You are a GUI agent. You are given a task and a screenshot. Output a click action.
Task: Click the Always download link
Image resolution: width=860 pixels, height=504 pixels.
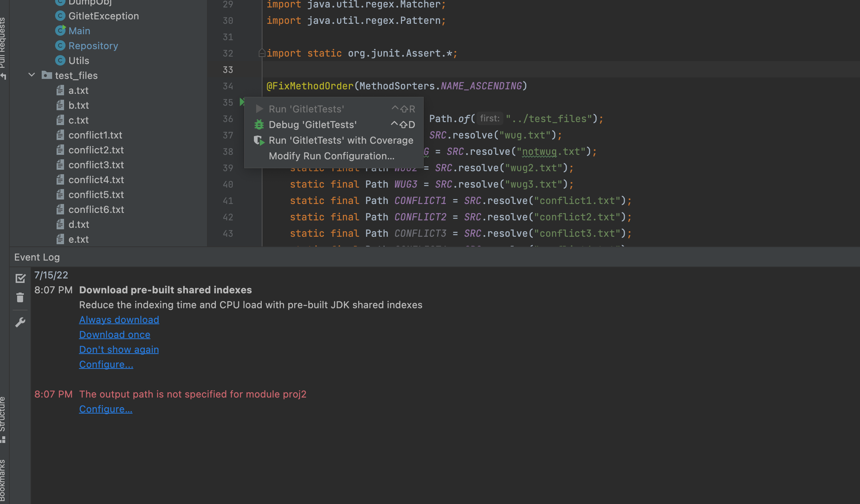coord(119,320)
